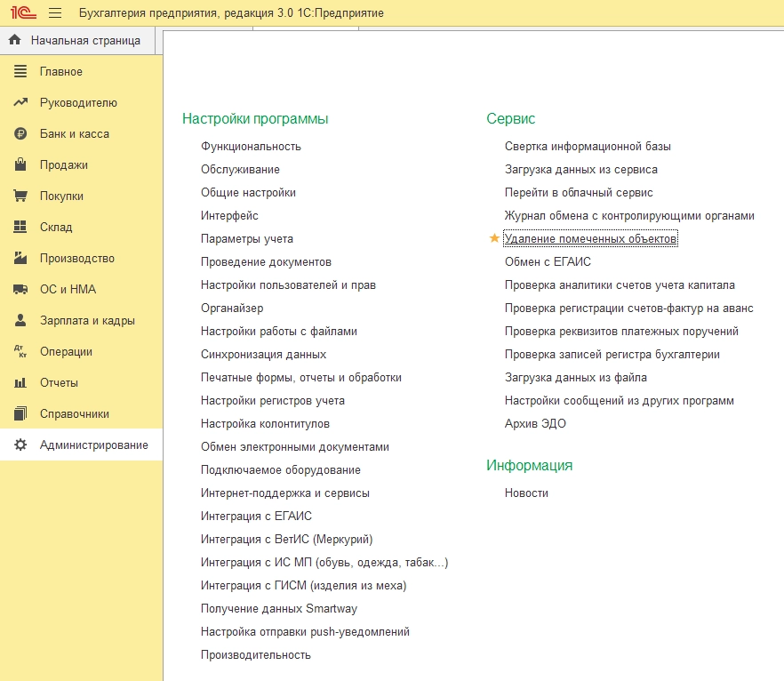
Task: Open Получение данных Smartway
Action: tap(279, 608)
